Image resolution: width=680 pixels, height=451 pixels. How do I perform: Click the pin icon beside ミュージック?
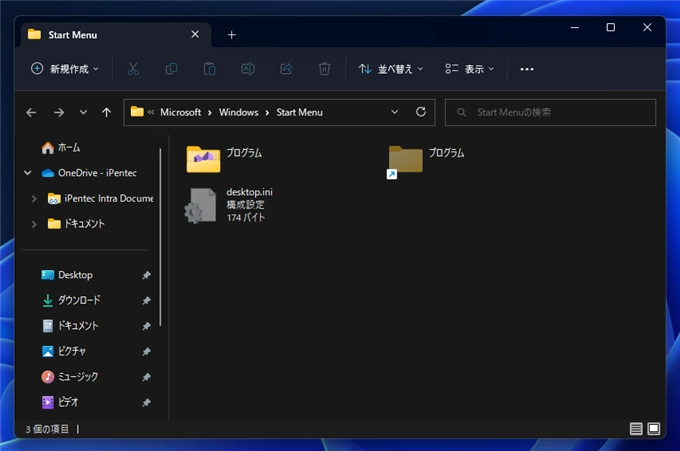(x=147, y=377)
